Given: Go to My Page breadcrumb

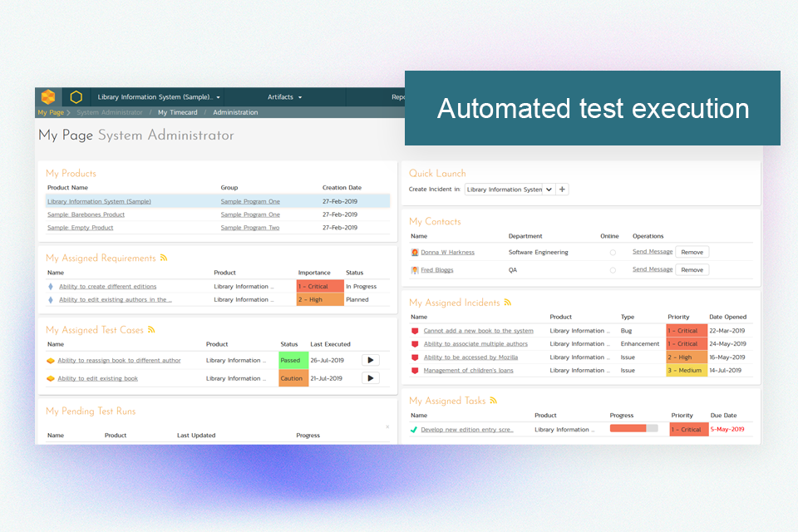Looking at the screenshot, I should 51,112.
